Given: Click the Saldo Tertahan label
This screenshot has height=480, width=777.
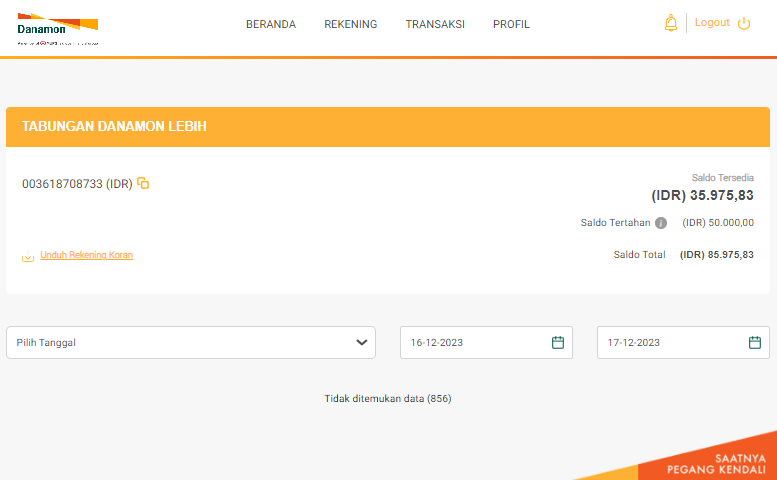Looking at the screenshot, I should pos(615,223).
